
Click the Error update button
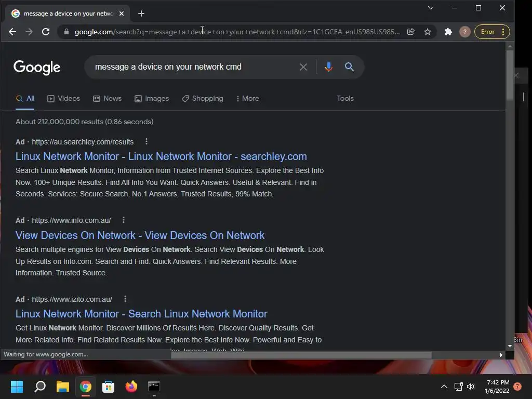click(x=487, y=32)
